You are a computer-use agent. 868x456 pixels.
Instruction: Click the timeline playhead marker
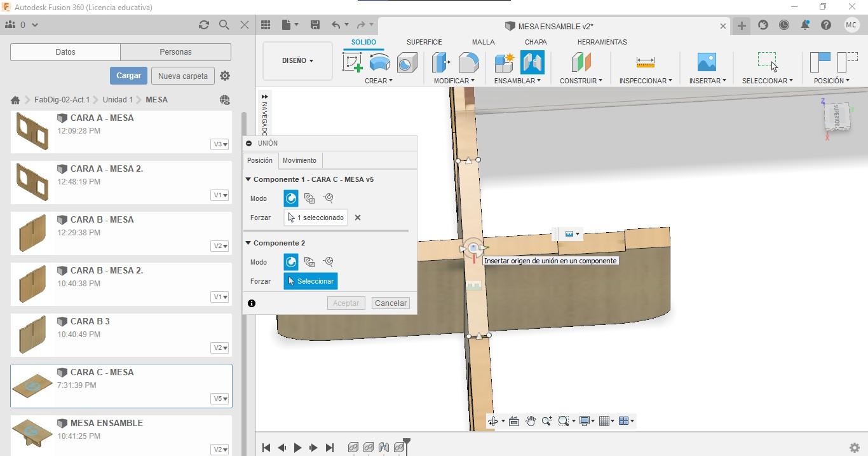click(407, 441)
